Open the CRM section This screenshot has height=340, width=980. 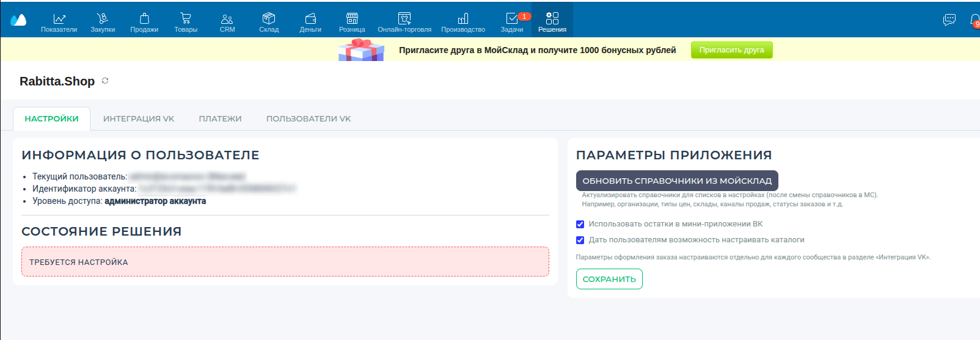click(227, 23)
